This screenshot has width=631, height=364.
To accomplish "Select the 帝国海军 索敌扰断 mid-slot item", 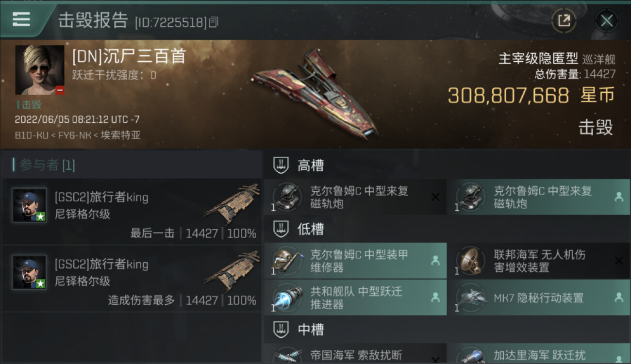I will pyautogui.click(x=355, y=354).
